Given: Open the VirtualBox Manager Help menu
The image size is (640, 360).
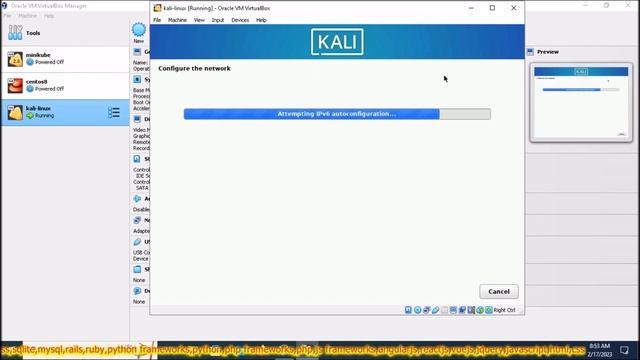Looking at the screenshot, I should [49, 16].
